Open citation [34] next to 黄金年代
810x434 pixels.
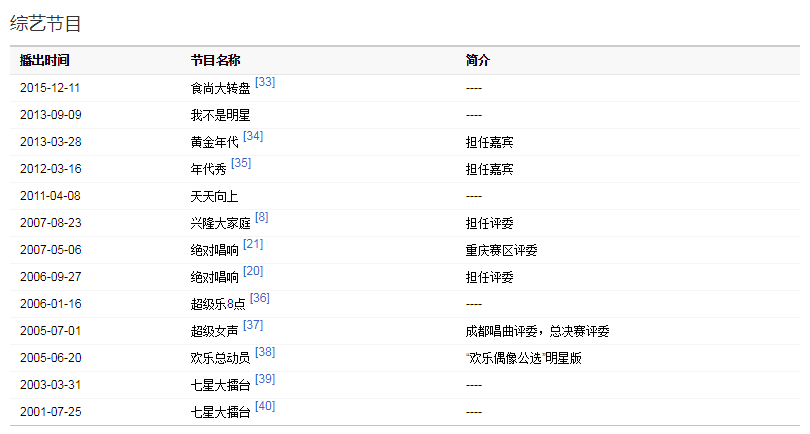click(253, 137)
